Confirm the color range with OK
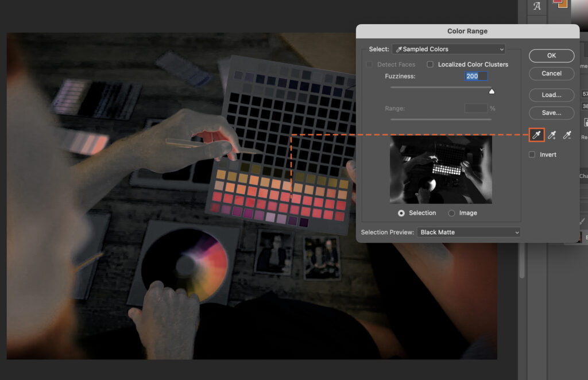588x380 pixels. tap(551, 56)
